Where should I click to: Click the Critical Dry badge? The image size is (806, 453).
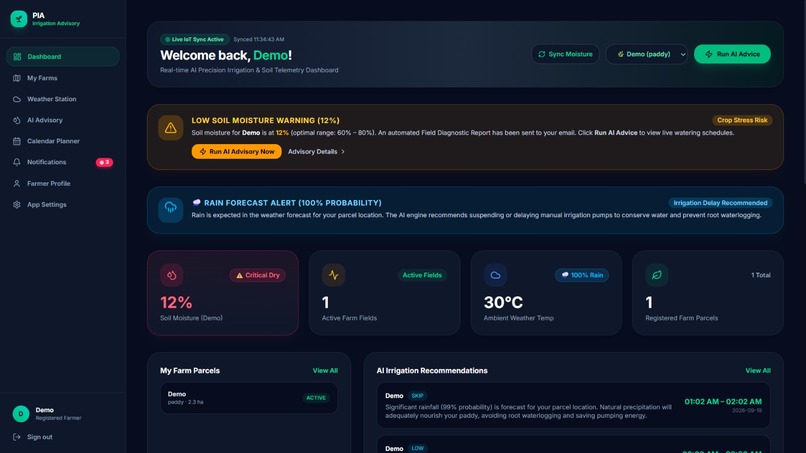pyautogui.click(x=258, y=275)
